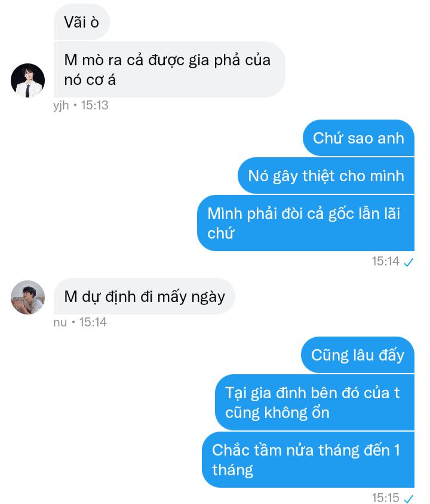Open yjh's profile avatar
The width and height of the screenshot is (430, 504).
point(27,80)
